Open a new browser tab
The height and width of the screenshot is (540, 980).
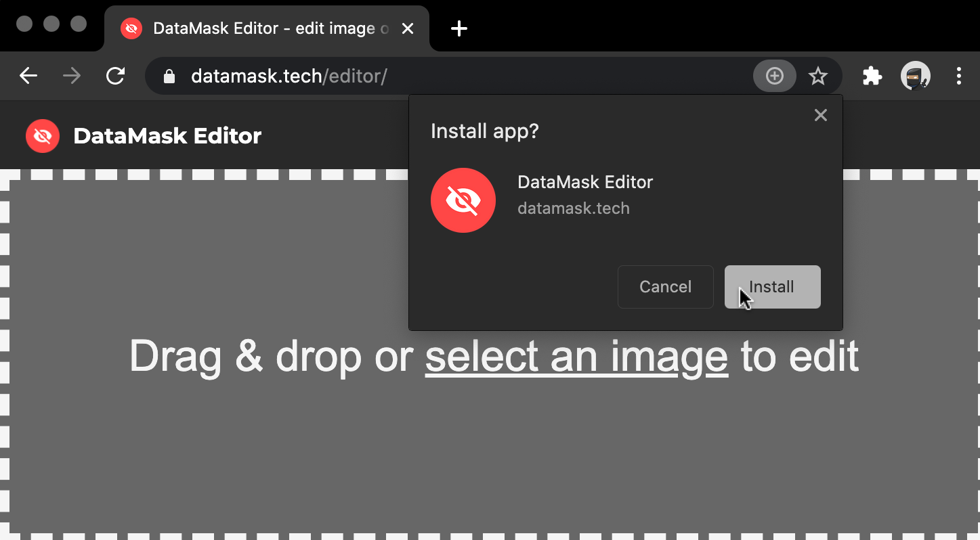pyautogui.click(x=459, y=28)
